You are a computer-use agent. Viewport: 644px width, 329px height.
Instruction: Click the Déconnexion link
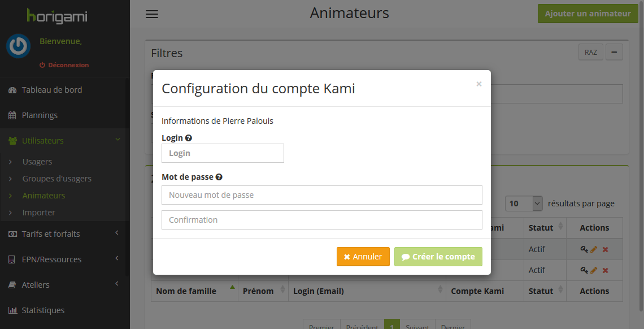point(64,65)
